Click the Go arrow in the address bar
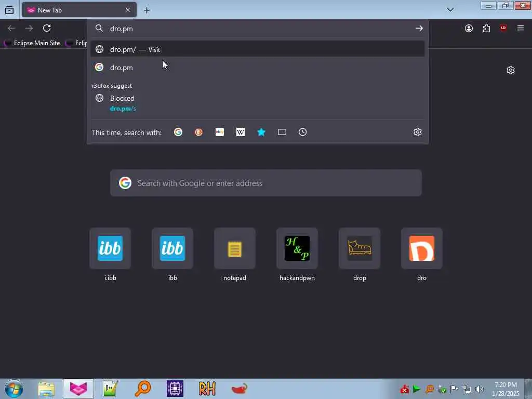This screenshot has width=532, height=399. (419, 29)
